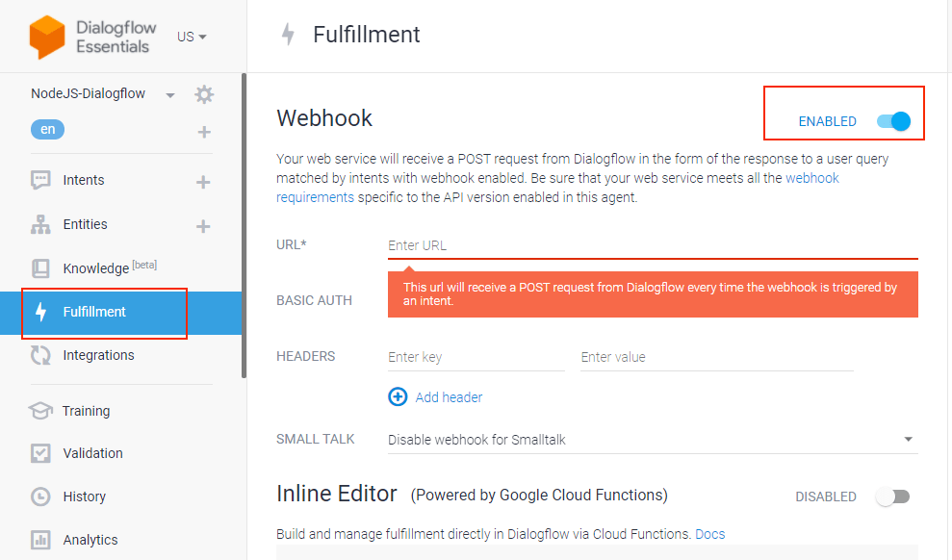The image size is (952, 560).
Task: Click the sidebar vertical scrollbar
Action: point(244,226)
